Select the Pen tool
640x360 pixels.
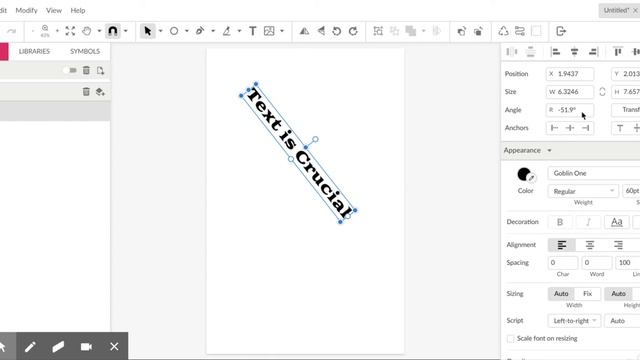pos(200,31)
